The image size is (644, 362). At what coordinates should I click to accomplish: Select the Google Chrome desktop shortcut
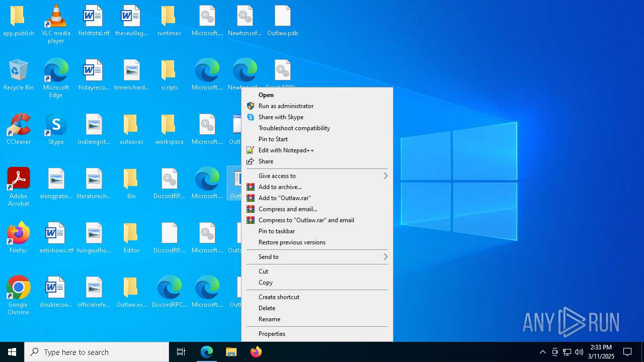click(x=18, y=288)
